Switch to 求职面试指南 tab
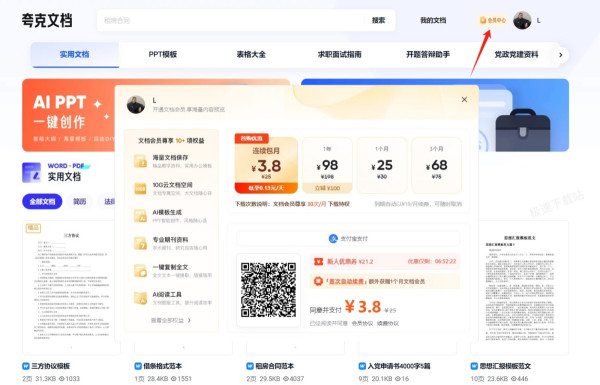 point(339,54)
